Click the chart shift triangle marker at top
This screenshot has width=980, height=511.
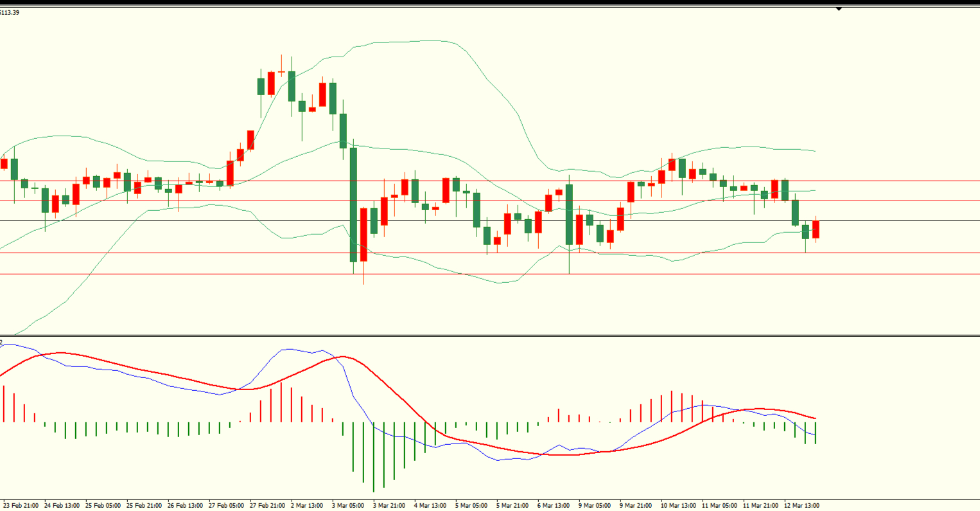[x=839, y=9]
